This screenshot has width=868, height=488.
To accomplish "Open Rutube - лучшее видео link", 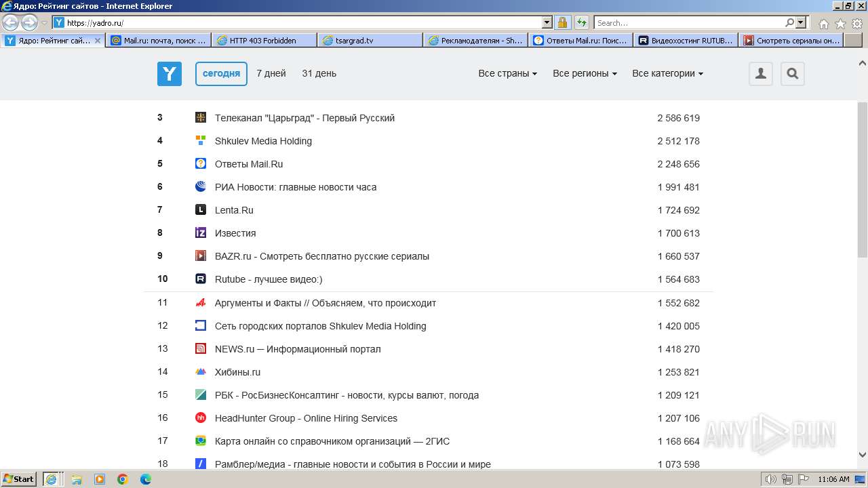I will coord(269,279).
